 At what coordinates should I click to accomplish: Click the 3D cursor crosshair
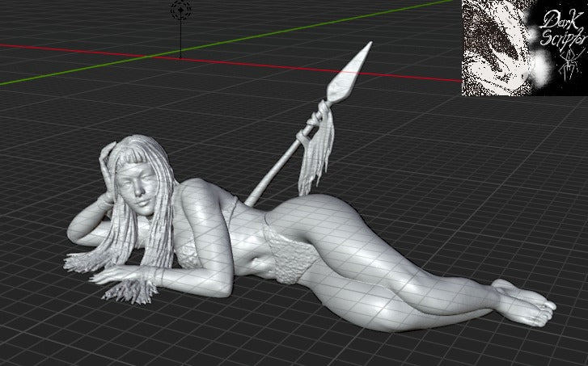(x=180, y=11)
